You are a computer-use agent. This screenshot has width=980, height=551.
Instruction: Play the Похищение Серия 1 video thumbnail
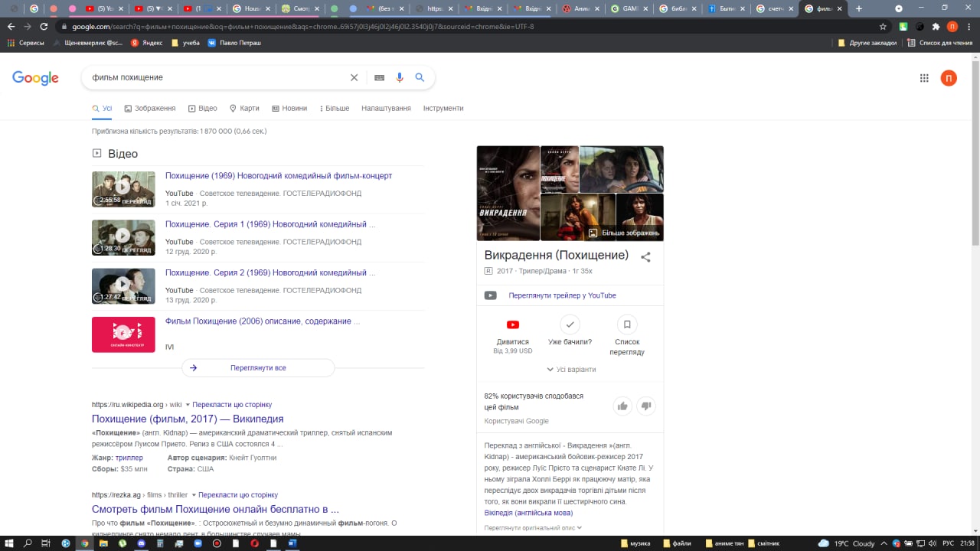click(123, 237)
